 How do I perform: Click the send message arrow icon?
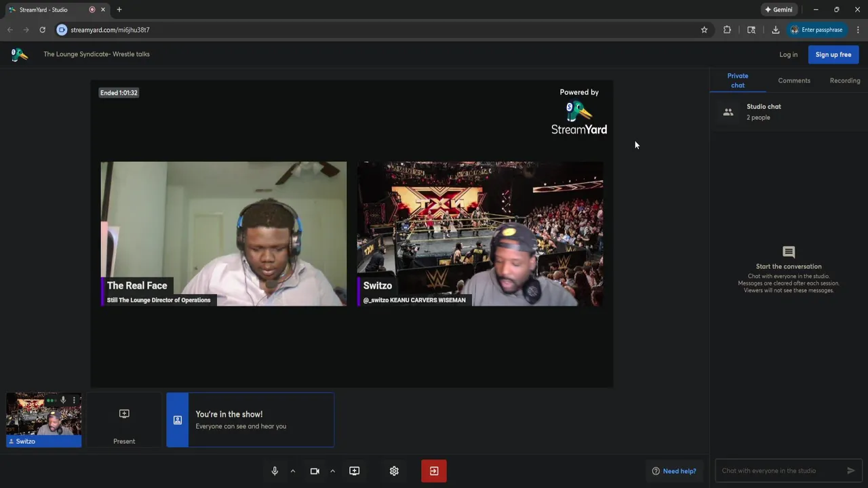pos(851,470)
